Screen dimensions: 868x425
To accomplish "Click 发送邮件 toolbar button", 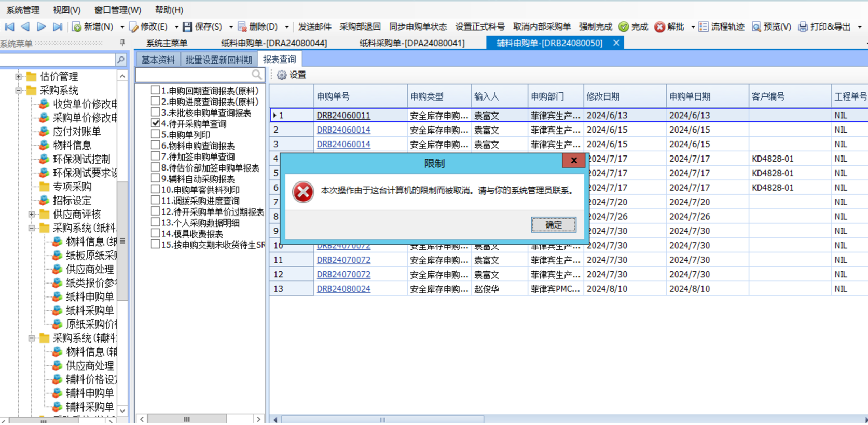I will [314, 27].
